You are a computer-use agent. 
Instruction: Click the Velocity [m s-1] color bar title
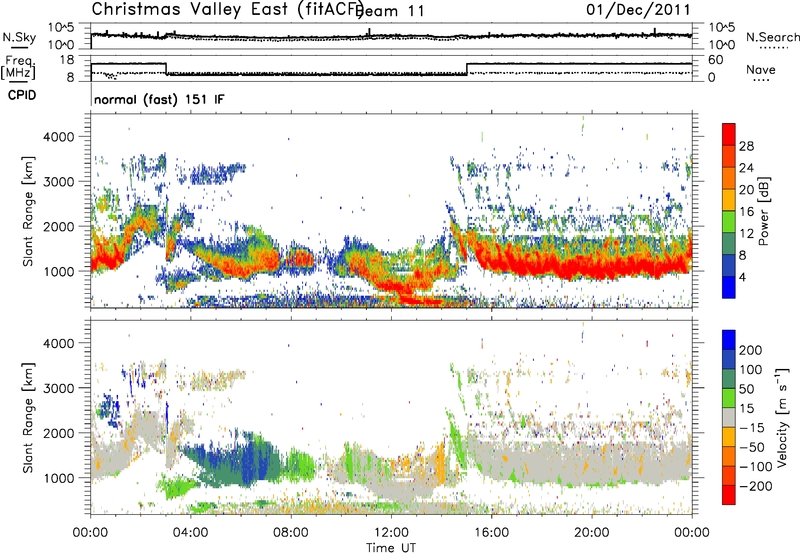tap(782, 417)
